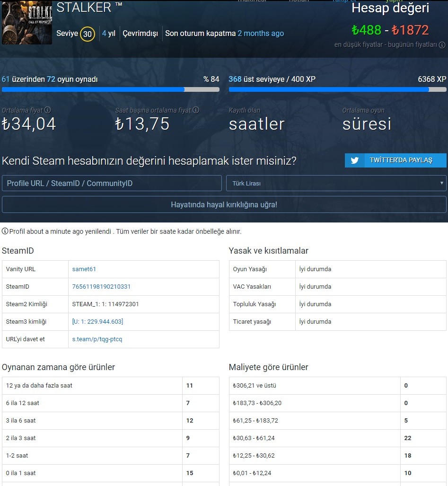Click the VAC Yasakları row label

click(252, 287)
